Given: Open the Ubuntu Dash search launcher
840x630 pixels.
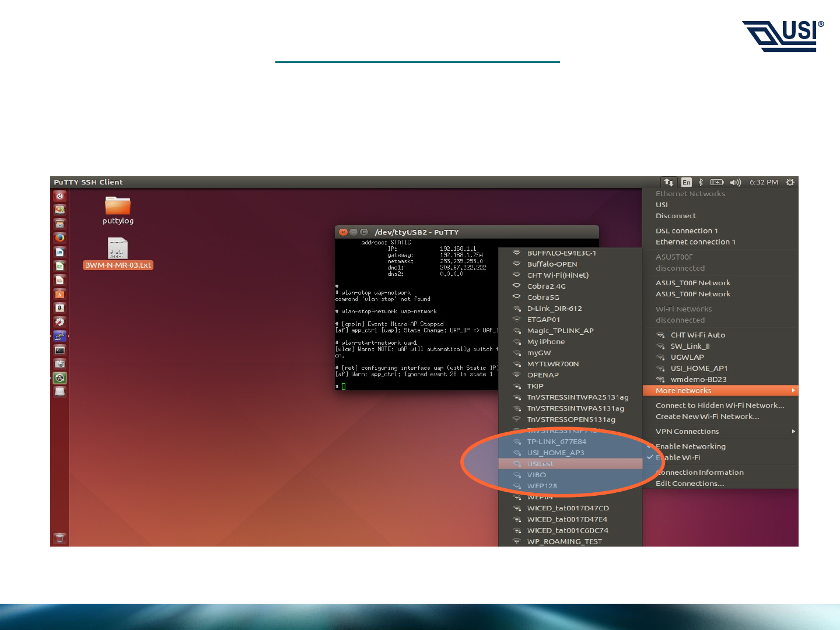Looking at the screenshot, I should (60, 196).
